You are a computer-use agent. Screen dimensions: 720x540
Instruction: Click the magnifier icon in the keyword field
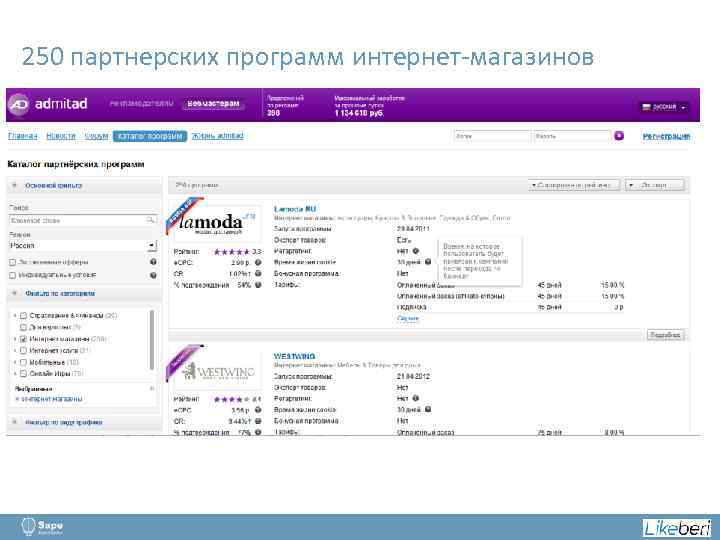pos(151,220)
